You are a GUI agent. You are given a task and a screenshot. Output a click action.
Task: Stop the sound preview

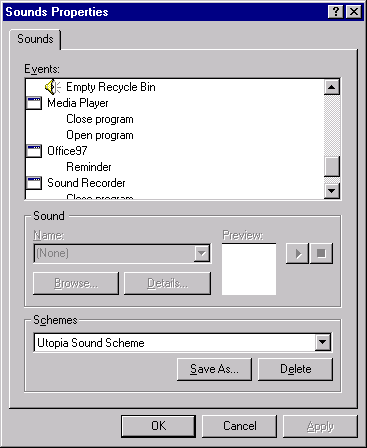click(x=321, y=254)
